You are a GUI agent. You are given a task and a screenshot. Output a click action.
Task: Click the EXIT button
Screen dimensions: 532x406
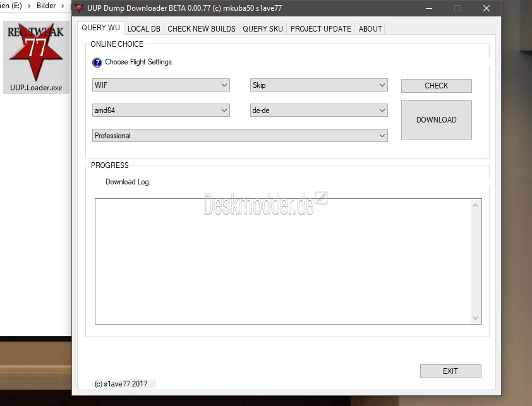point(450,371)
